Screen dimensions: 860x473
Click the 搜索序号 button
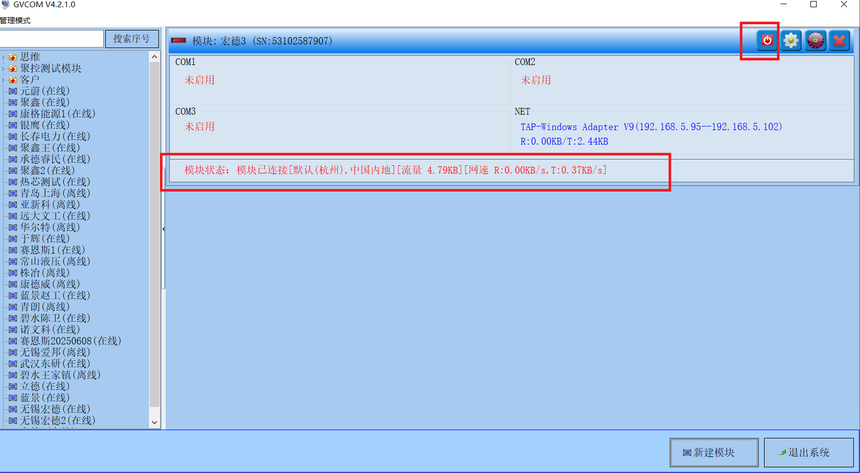132,39
